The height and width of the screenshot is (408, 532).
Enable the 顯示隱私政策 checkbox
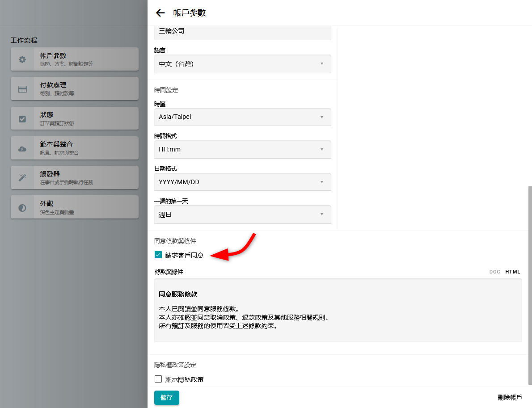tap(158, 379)
